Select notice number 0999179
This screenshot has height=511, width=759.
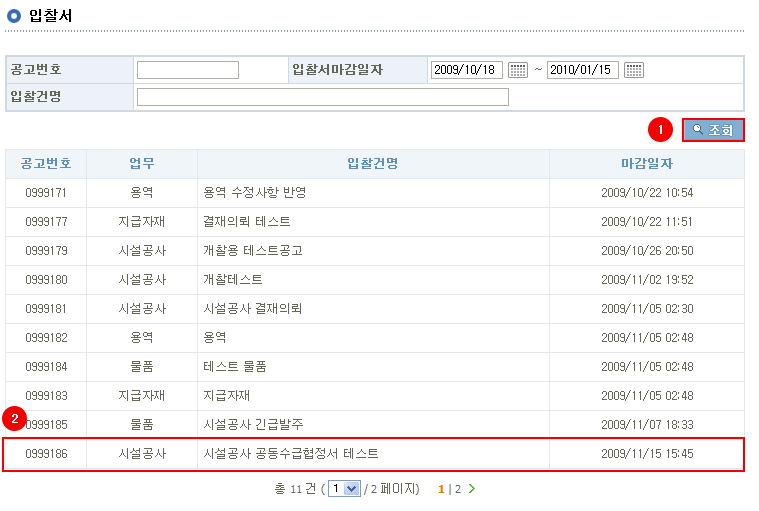coord(46,251)
